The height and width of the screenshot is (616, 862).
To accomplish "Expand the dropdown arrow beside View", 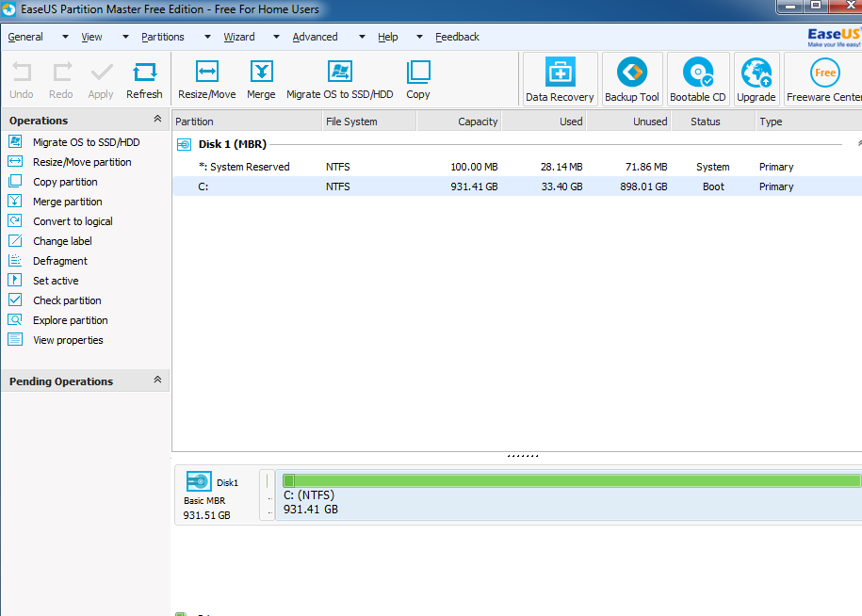I will click(x=125, y=37).
